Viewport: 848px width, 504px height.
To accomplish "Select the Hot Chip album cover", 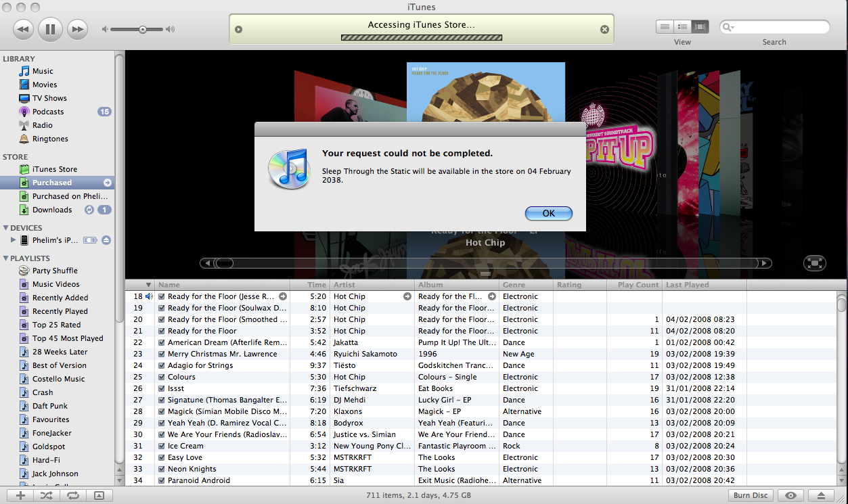I will 485,93.
